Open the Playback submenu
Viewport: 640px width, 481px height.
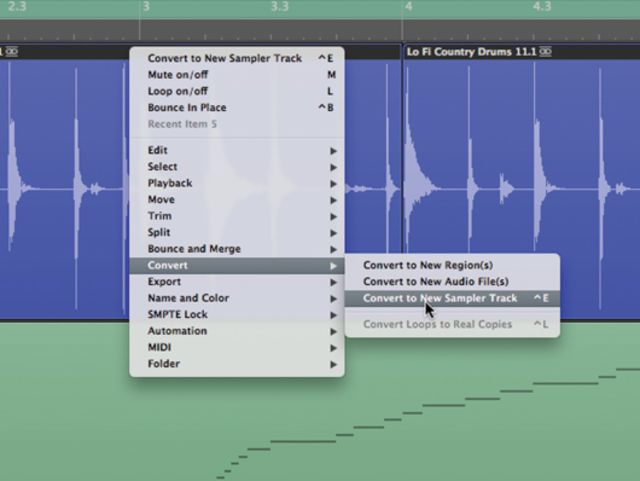[x=237, y=183]
